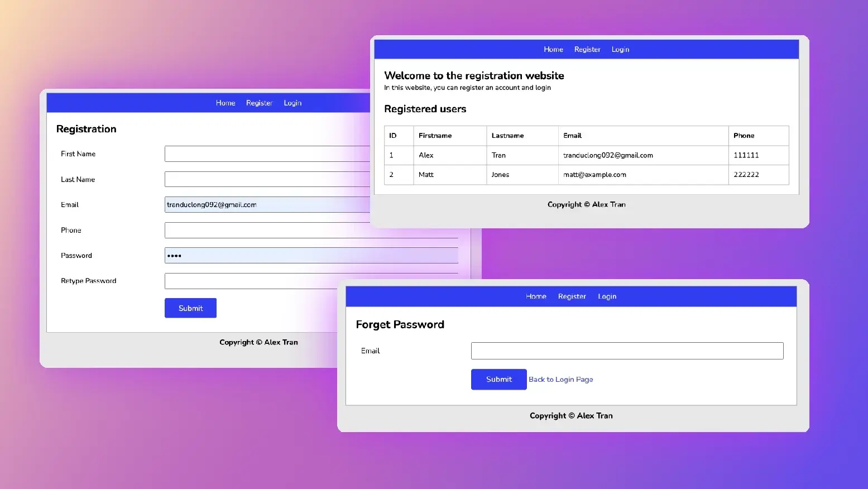Click the First Name label
Viewport: 868px width, 489px height.
point(78,154)
